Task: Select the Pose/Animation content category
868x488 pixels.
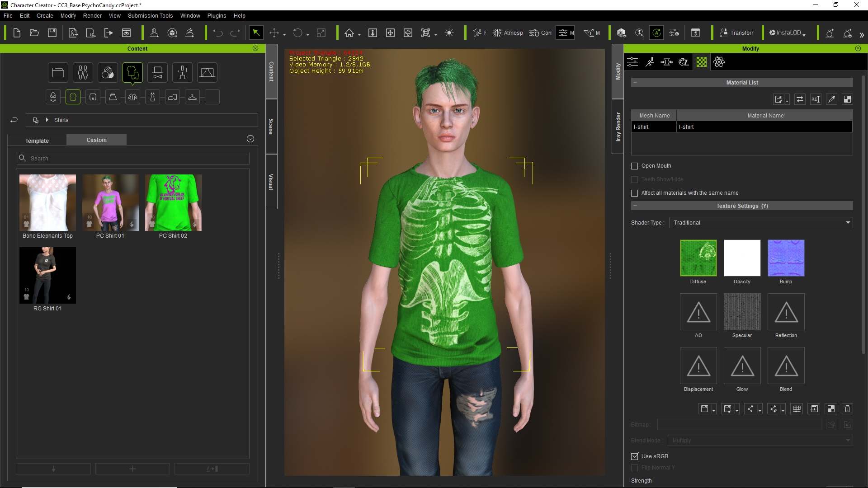Action: pyautogui.click(x=182, y=73)
